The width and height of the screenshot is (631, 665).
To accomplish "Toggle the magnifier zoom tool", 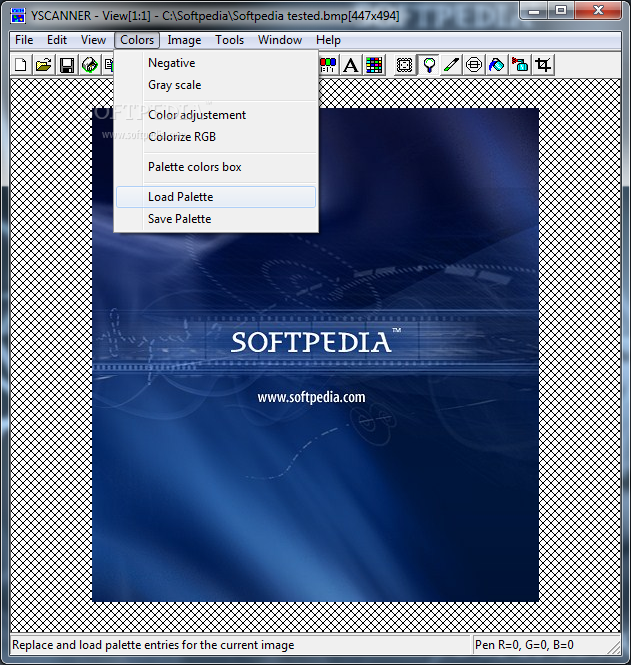I will pos(428,65).
